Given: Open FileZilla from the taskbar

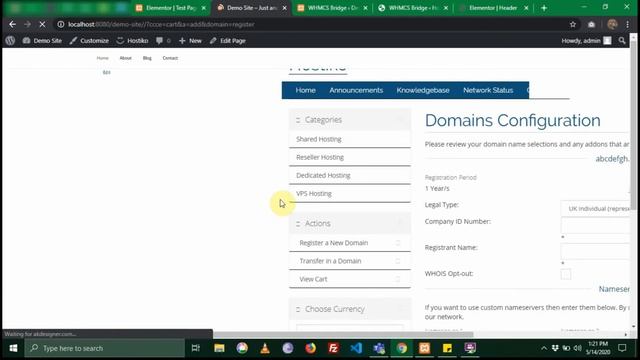Looking at the screenshot, I should [x=333, y=348].
